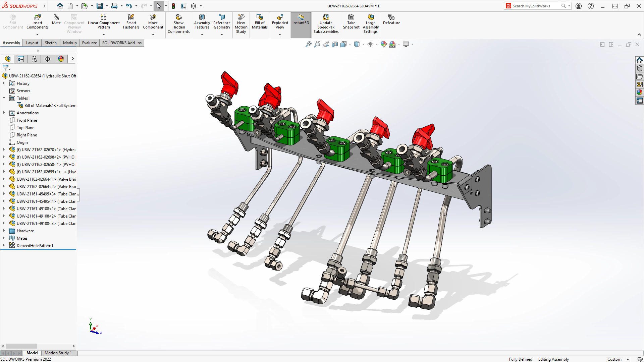Select the Motion Study 1 tab
Viewport: 644px width, 362px height.
[58, 353]
